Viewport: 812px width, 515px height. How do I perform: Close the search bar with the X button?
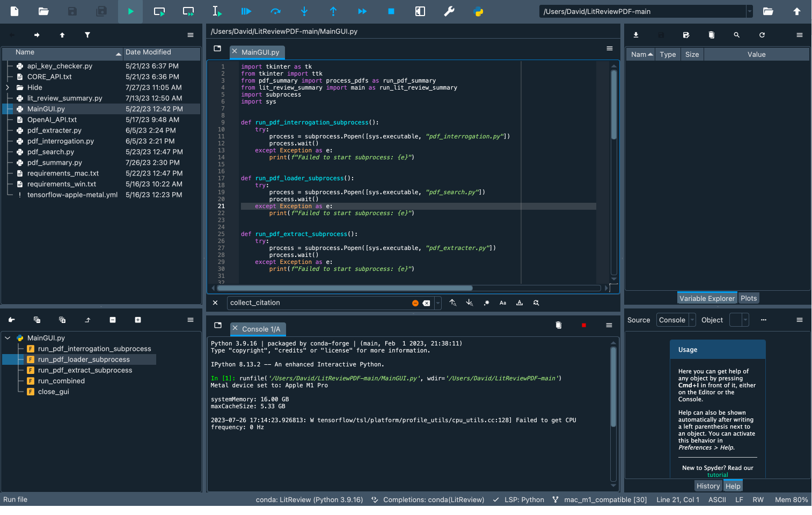(x=215, y=303)
